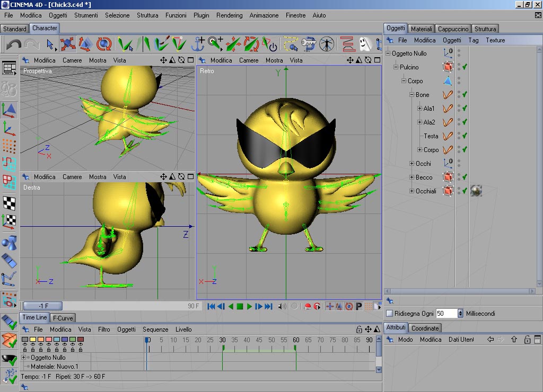Expand the Becco tree node
This screenshot has width=543, height=392.
tap(411, 177)
